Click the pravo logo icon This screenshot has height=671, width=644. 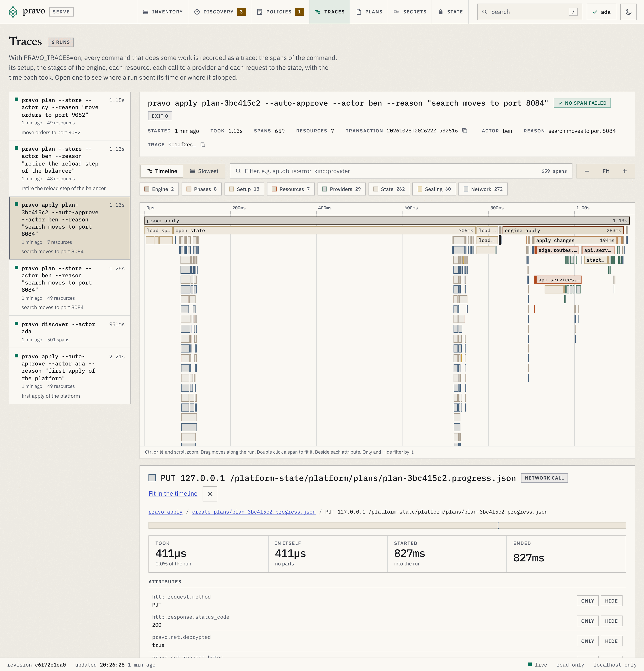[13, 12]
